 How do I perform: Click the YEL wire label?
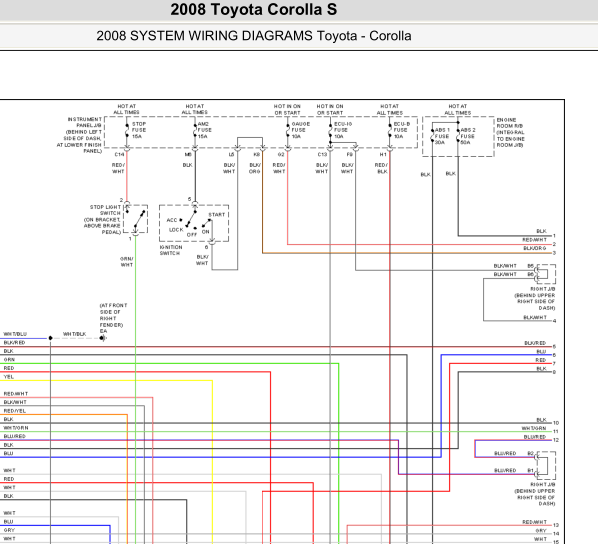pos(8,377)
